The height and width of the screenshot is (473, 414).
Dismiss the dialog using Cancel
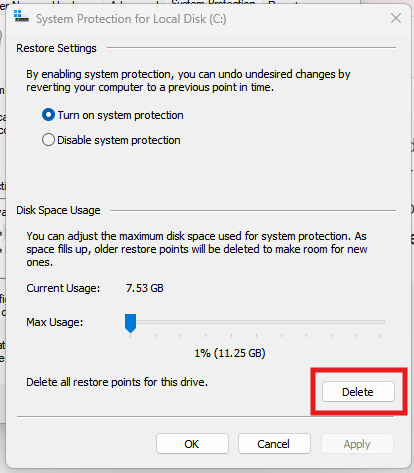pyautogui.click(x=274, y=444)
